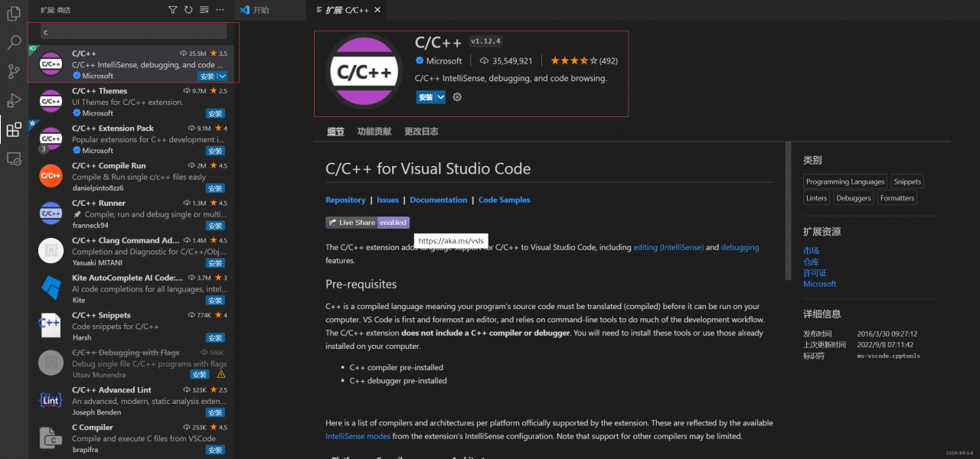The image size is (980, 459).
Task: Select the Snippets category tag
Action: click(x=907, y=182)
